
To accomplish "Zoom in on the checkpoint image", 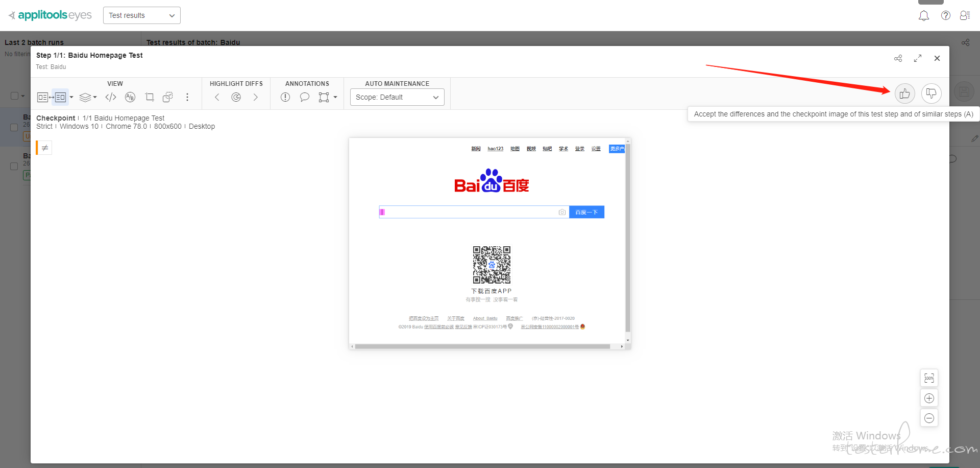I will coord(929,398).
